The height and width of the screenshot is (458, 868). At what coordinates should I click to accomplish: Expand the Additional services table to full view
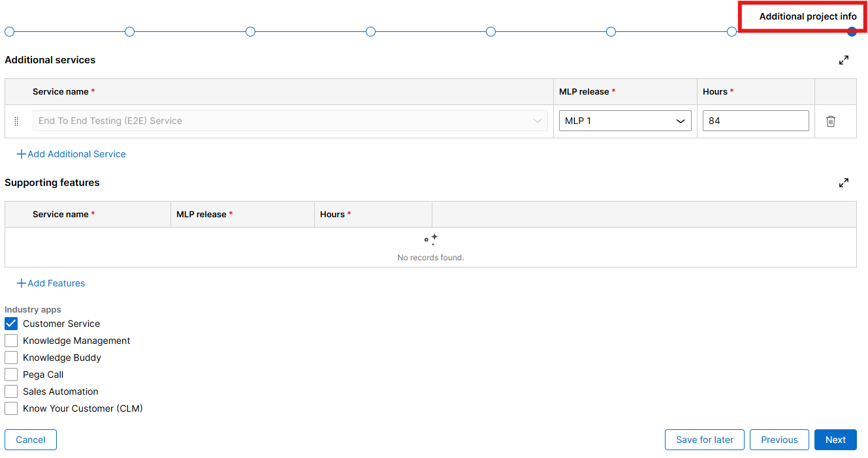[x=844, y=60]
